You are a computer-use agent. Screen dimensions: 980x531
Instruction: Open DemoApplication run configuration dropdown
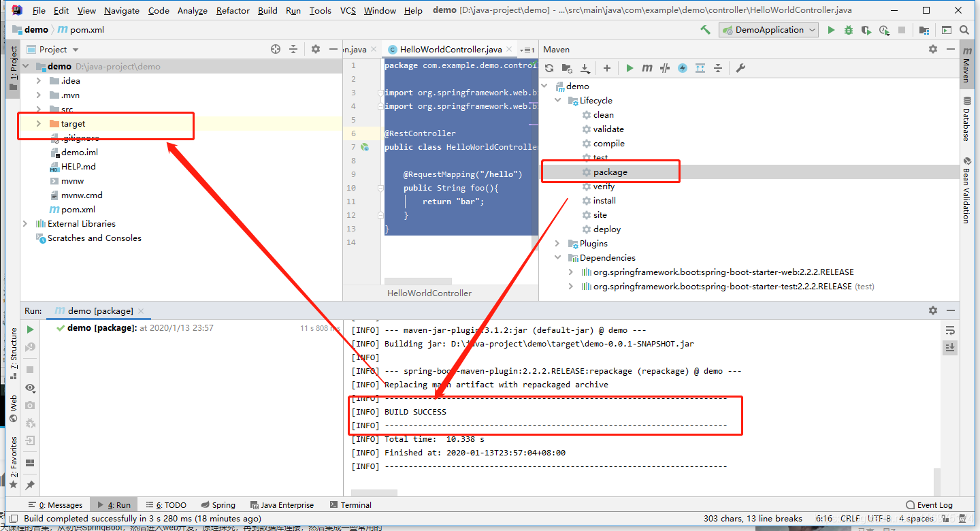[769, 30]
